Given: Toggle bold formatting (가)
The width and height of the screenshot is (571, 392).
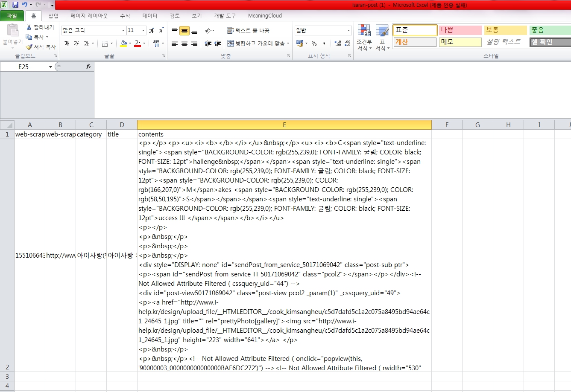Looking at the screenshot, I should coord(67,44).
